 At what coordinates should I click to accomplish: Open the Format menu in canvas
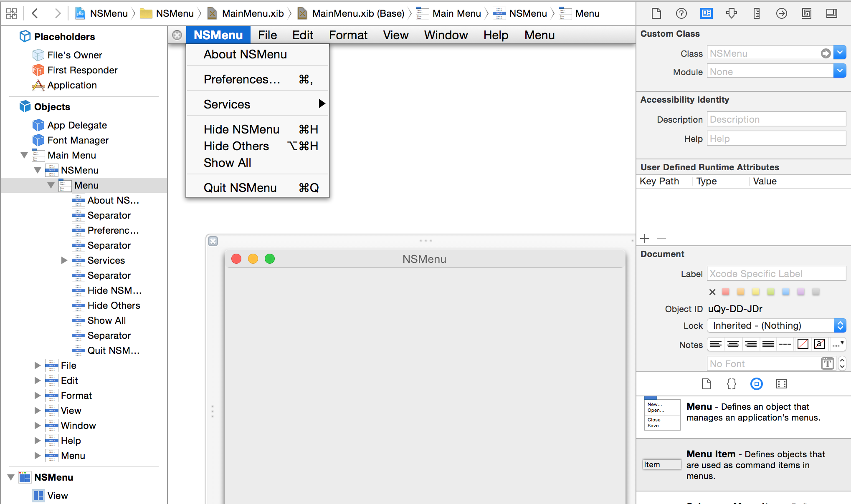tap(348, 35)
